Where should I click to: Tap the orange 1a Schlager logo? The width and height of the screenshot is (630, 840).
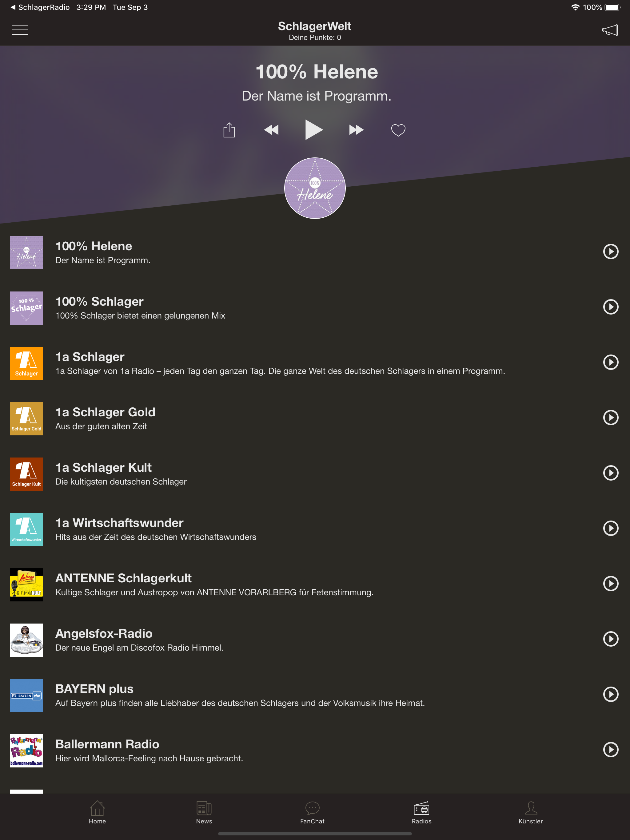tap(26, 363)
